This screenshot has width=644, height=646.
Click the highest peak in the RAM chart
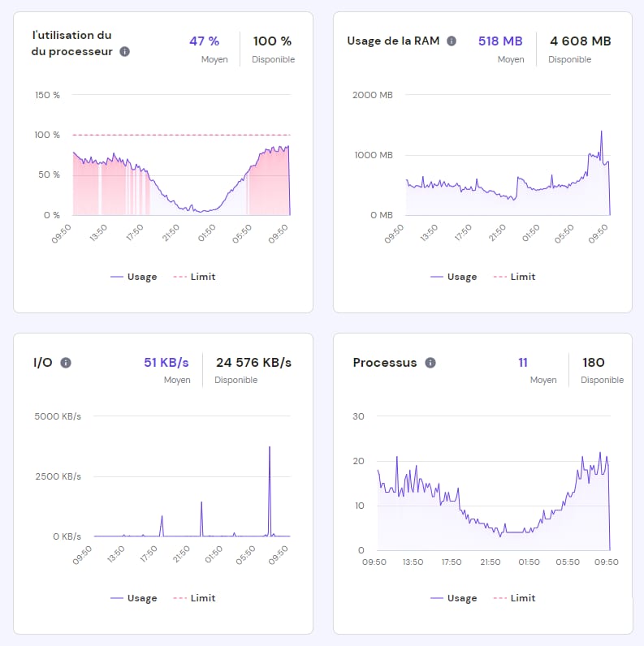601,132
